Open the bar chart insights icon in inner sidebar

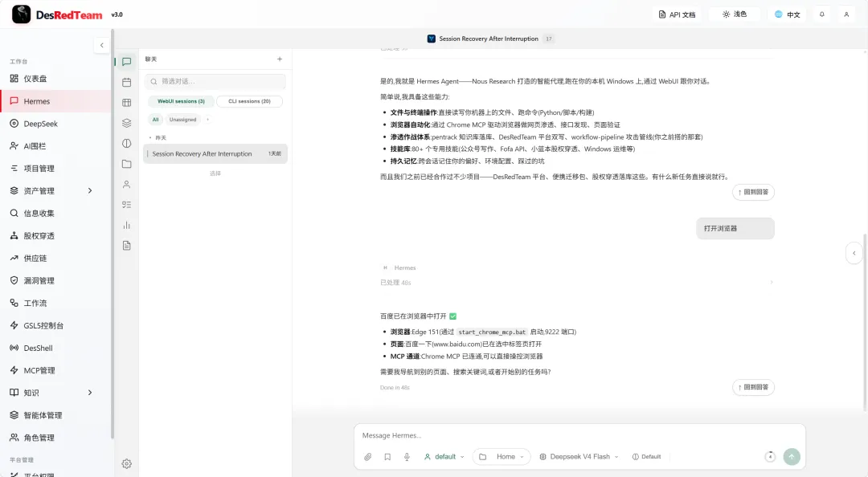pyautogui.click(x=126, y=225)
